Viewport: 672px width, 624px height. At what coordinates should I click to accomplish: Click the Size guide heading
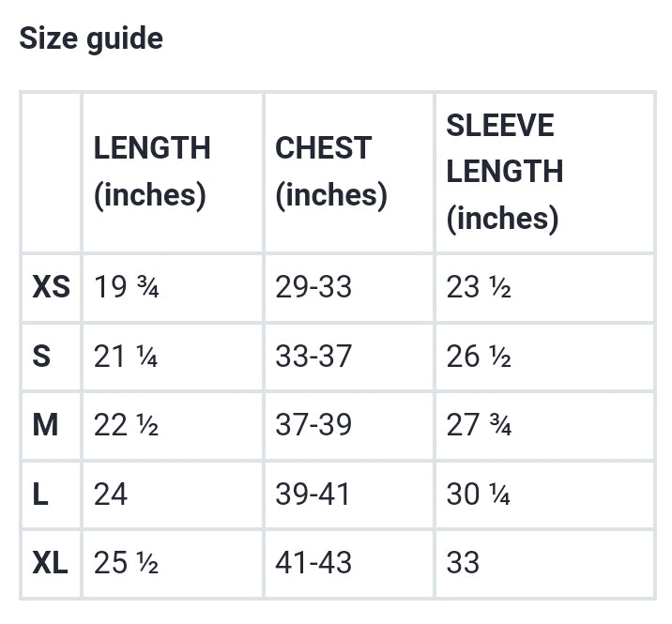coord(91,39)
